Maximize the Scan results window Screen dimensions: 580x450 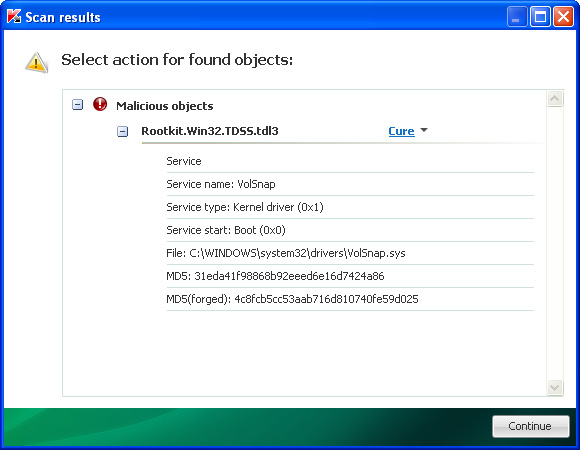coord(540,17)
